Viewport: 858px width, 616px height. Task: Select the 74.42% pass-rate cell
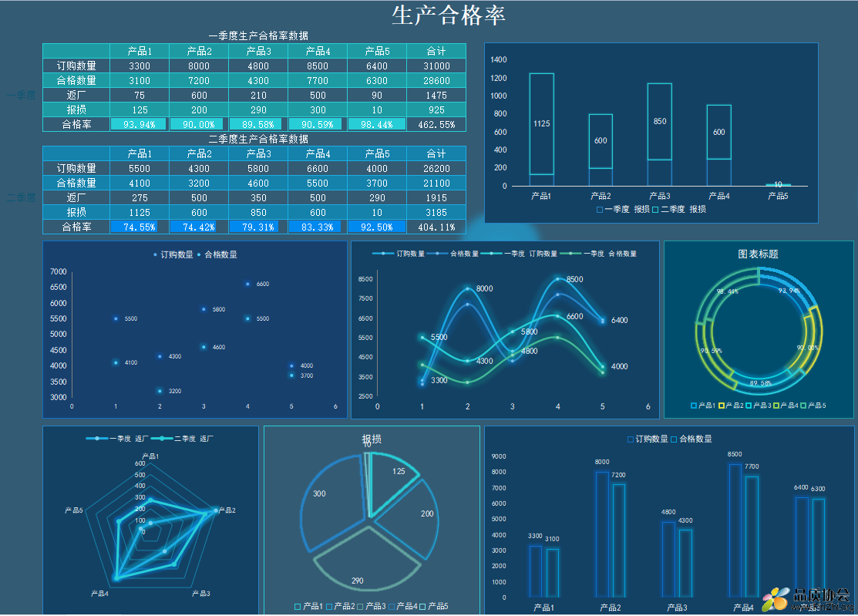[199, 227]
